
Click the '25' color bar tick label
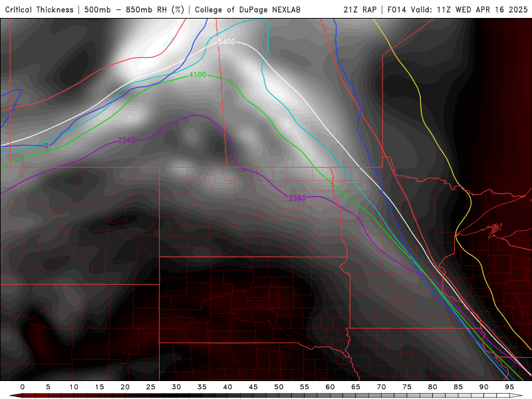[151, 387]
